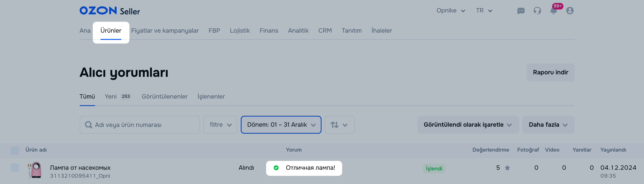
Task: Open the Yeni reviews tab
Action: click(111, 97)
